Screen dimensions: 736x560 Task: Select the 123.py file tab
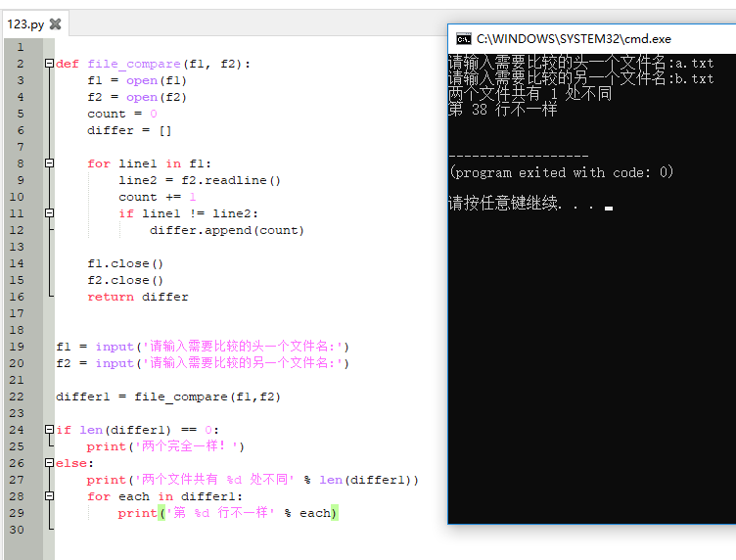pos(25,24)
